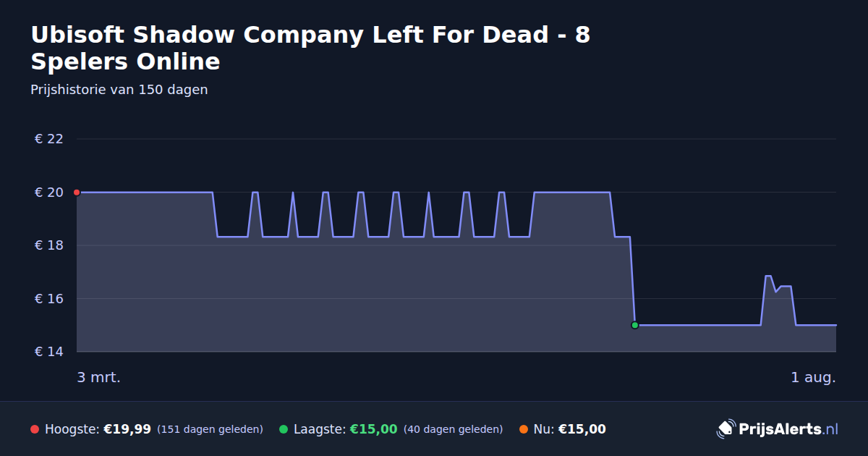The height and width of the screenshot is (456, 868).
Task: Select the Prijshistorie van 150 dagen subtitle
Action: (119, 90)
